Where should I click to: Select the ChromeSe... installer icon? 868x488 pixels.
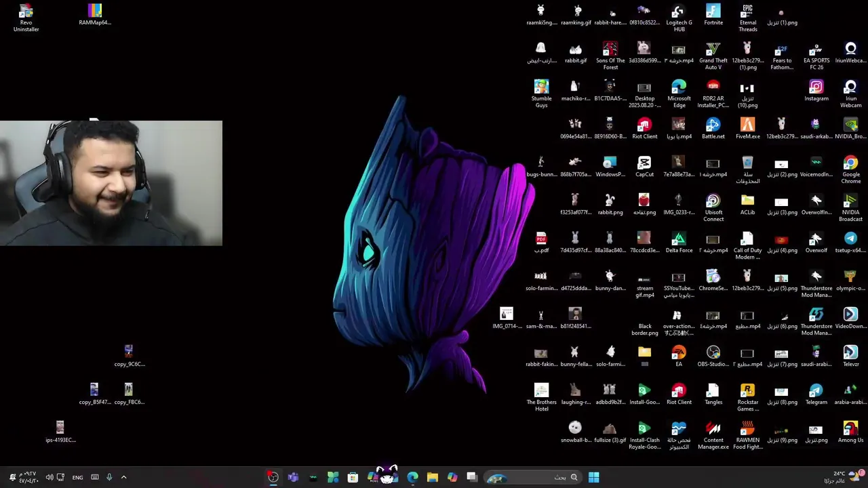click(713, 281)
